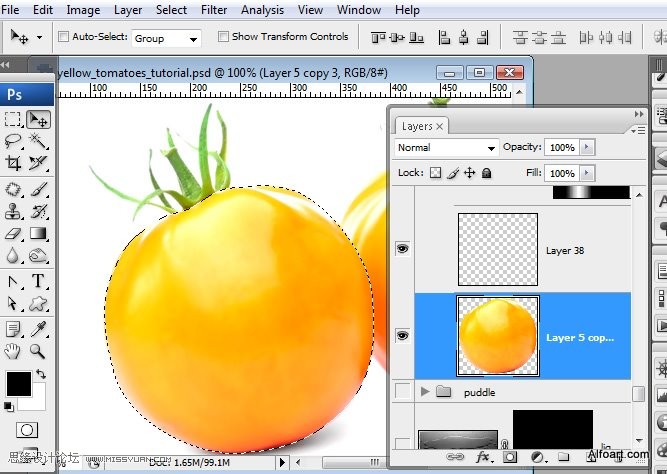Toggle lock all
This screenshot has height=474, width=667.
(487, 173)
